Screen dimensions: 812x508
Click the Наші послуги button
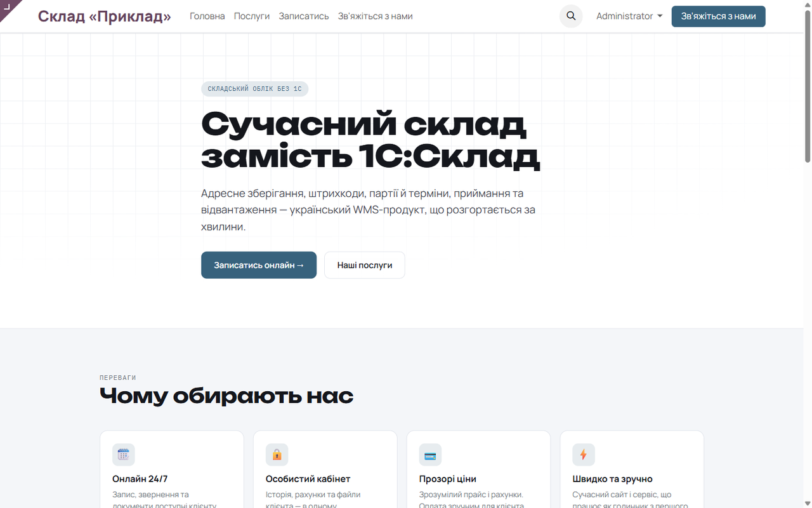[x=365, y=265]
